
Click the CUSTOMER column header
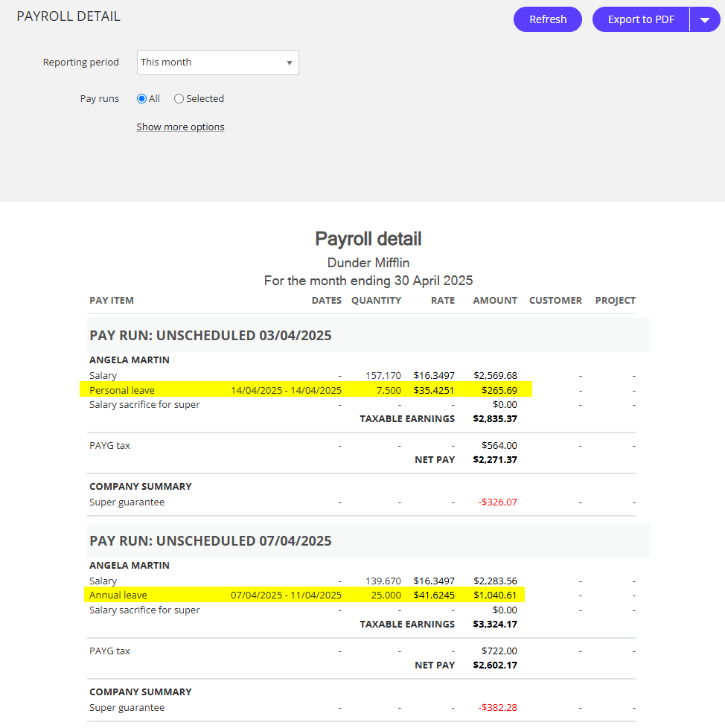point(555,301)
